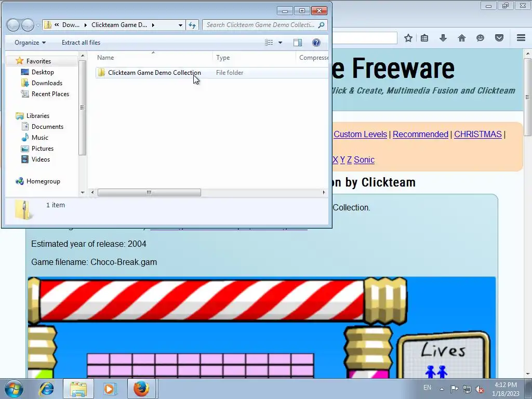
Task: Select the Clickteam Game Demo Collection folder
Action: [154, 73]
